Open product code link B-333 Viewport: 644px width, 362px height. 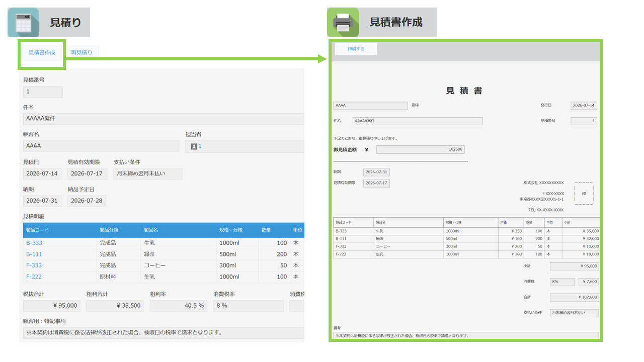pos(34,243)
